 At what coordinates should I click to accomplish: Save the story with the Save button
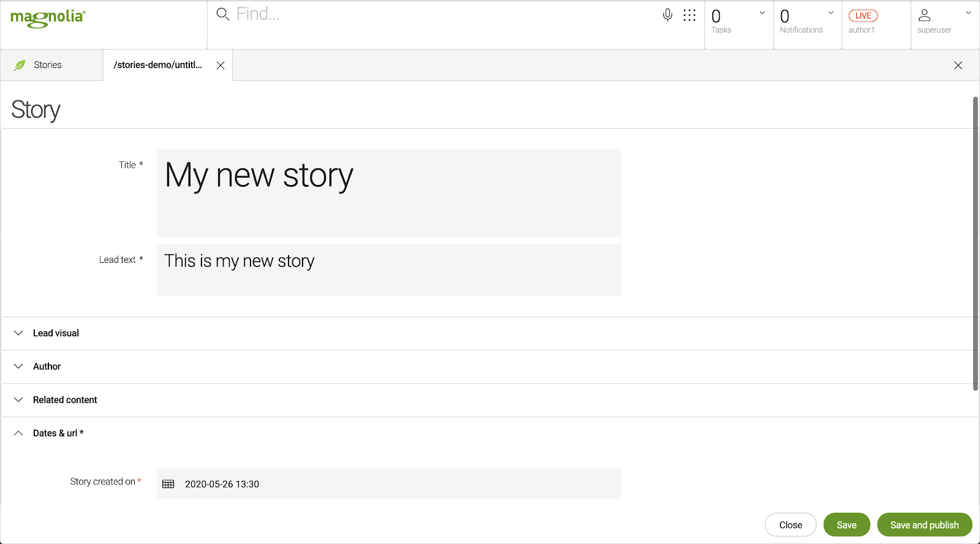tap(846, 524)
